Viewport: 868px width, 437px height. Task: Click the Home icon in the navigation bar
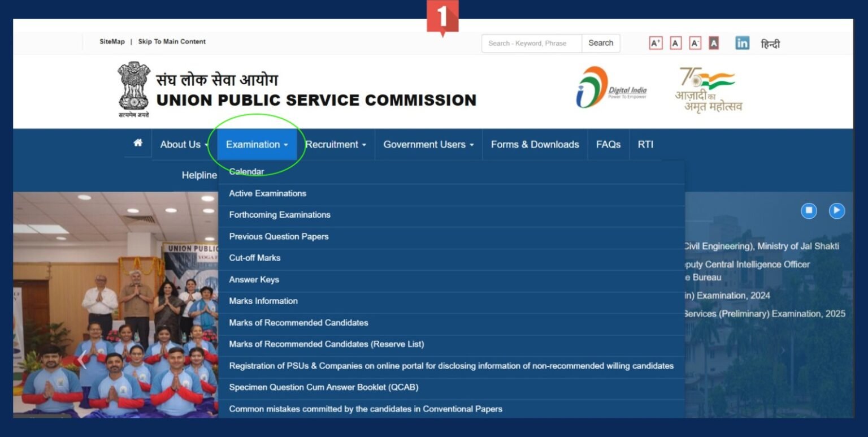137,144
